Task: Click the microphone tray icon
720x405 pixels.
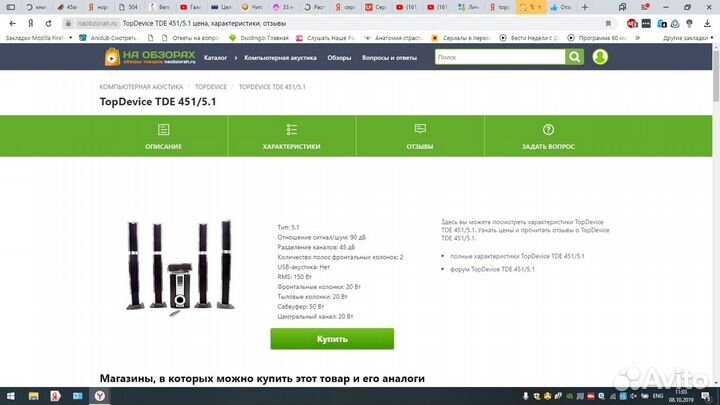Action: pos(526,396)
